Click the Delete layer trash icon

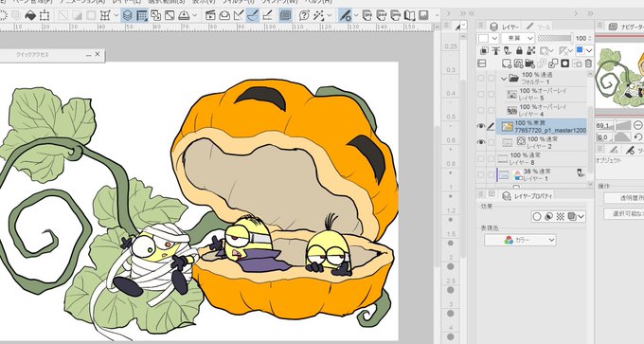(588, 63)
